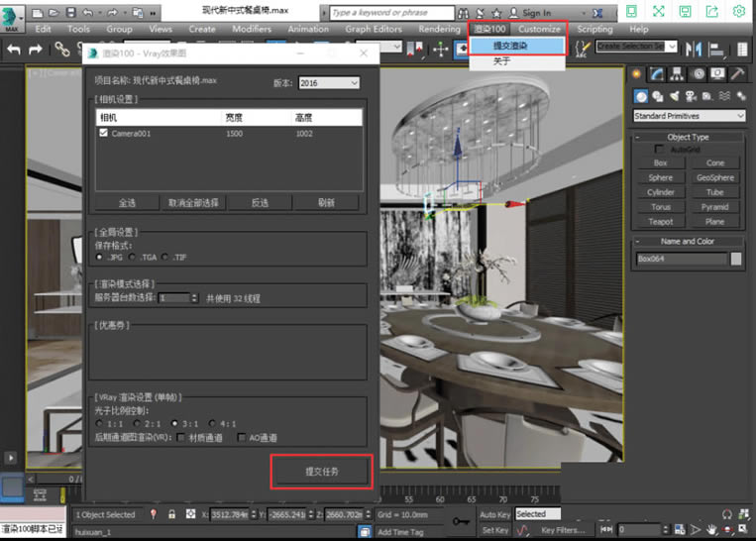Select the Lights category icon

point(674,96)
